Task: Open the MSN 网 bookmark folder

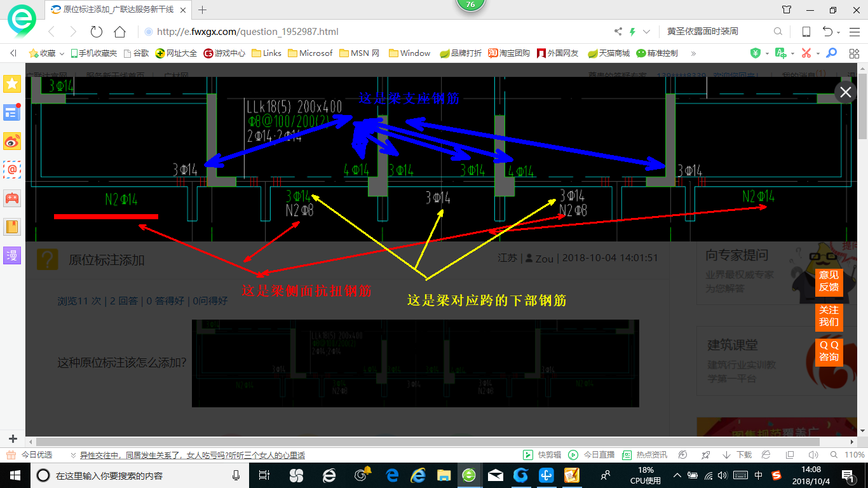Action: (x=360, y=53)
